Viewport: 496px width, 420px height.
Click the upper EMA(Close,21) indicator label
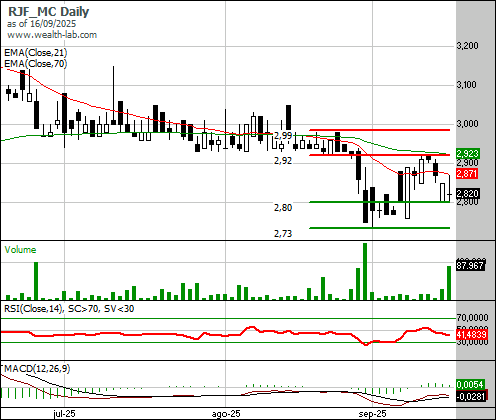(x=36, y=53)
